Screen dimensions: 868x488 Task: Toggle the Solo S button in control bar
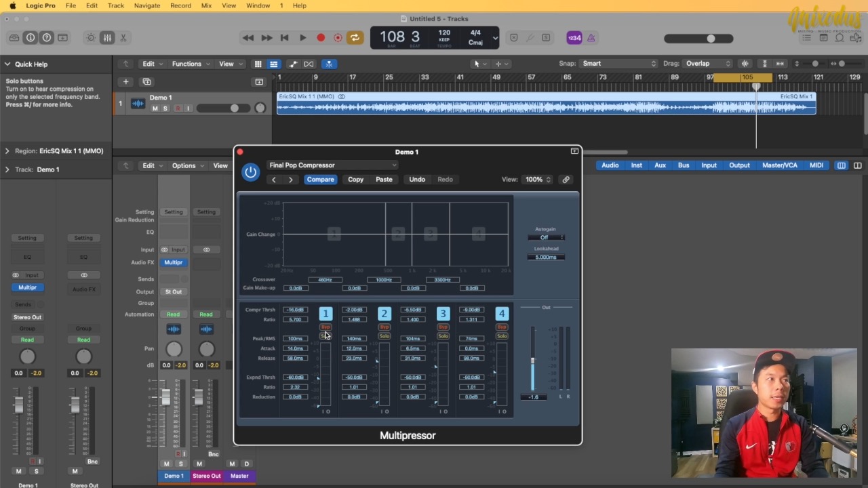point(547,38)
